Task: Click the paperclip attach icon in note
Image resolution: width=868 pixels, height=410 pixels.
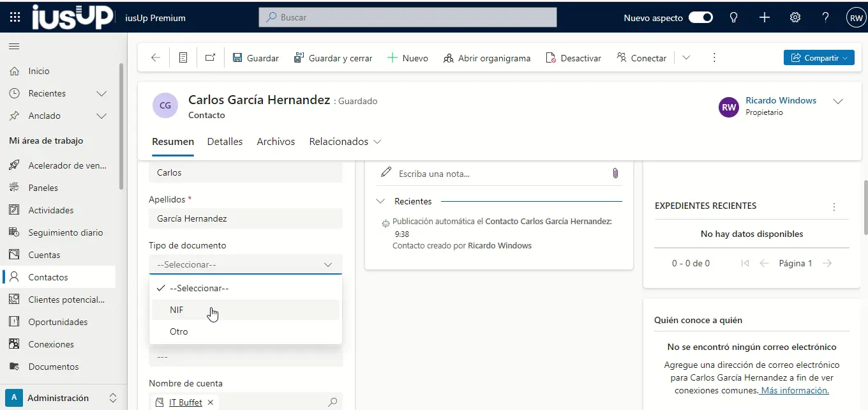Action: [615, 173]
